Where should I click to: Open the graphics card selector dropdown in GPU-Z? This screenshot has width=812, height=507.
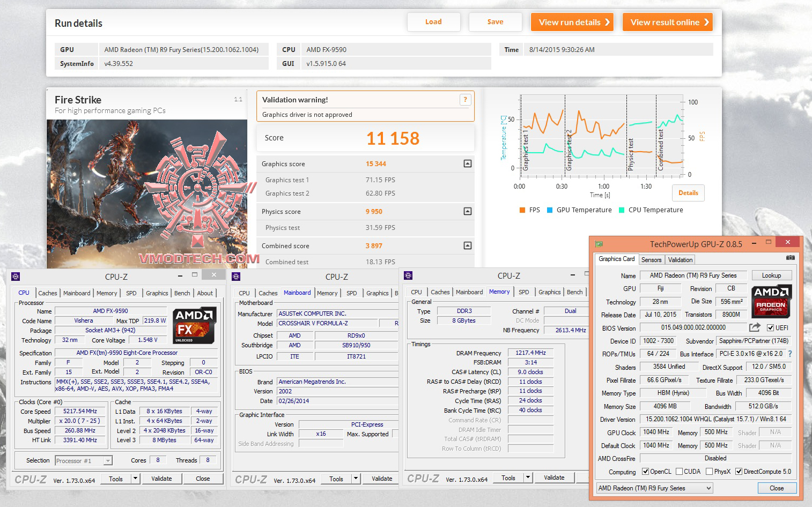708,488
